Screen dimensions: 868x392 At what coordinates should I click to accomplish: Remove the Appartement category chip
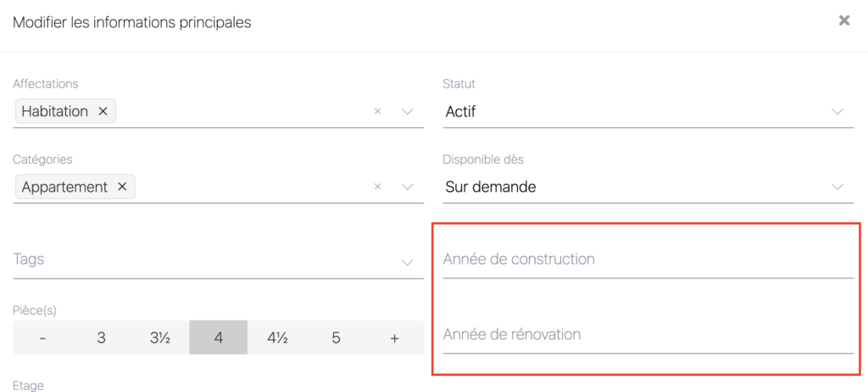122,187
